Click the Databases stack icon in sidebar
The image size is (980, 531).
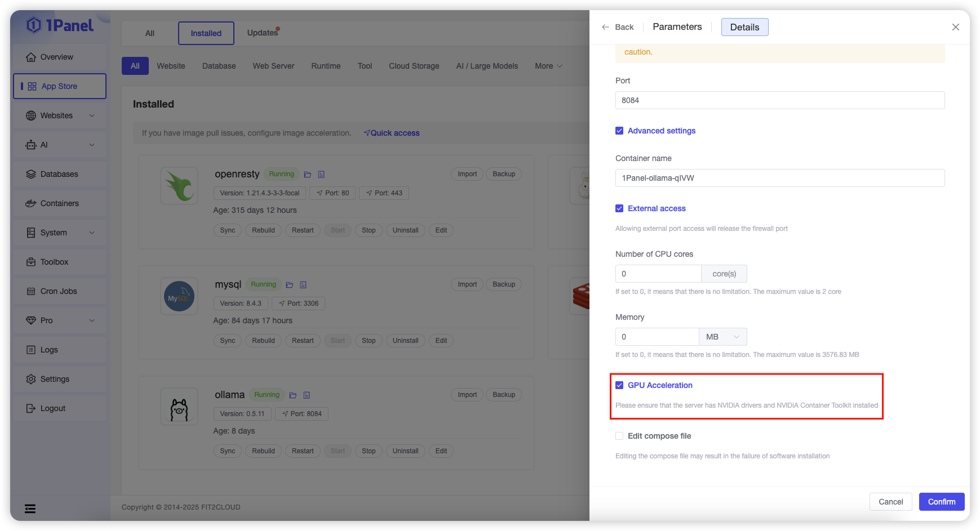[31, 174]
